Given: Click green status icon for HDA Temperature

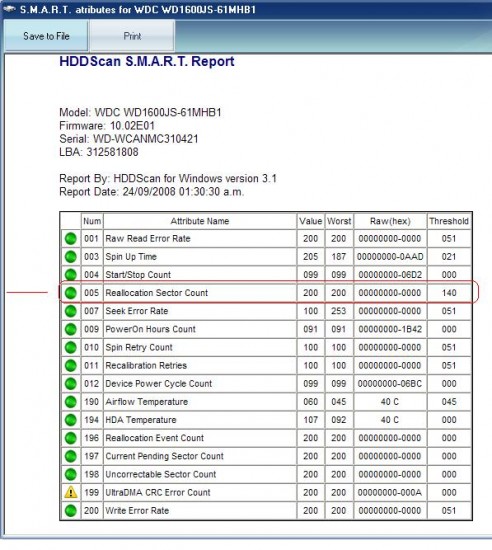Looking at the screenshot, I should coord(71,420).
